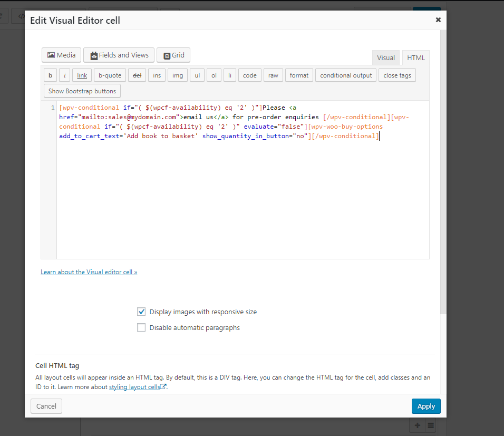Insert an li list item tag
This screenshot has height=436, width=504.
pyautogui.click(x=230, y=75)
